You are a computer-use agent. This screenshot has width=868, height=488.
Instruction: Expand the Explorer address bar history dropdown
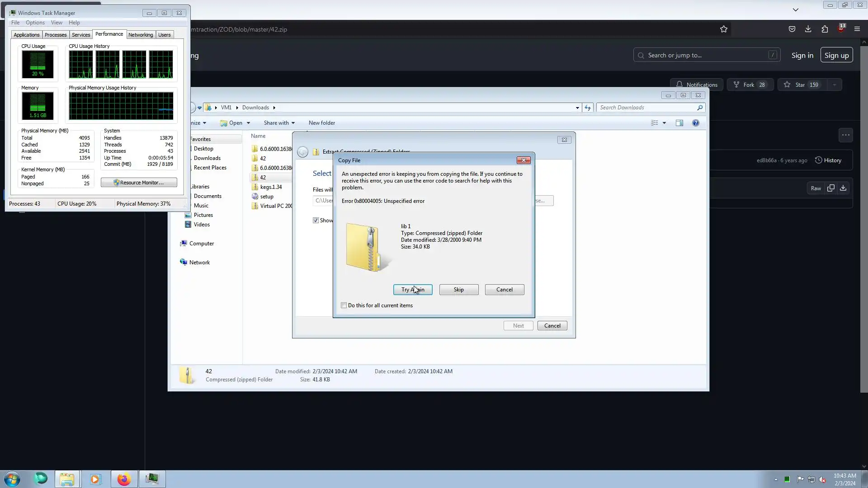point(577,108)
